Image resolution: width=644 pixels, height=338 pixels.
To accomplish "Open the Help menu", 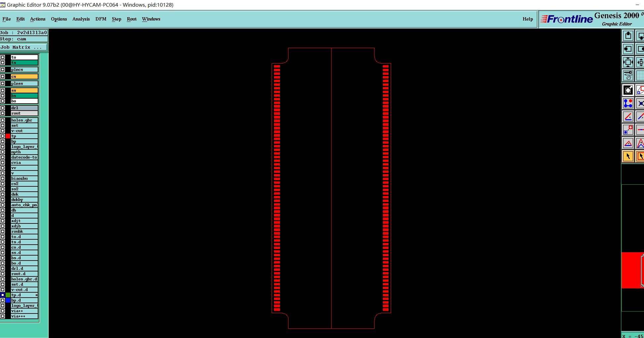I will 528,19.
